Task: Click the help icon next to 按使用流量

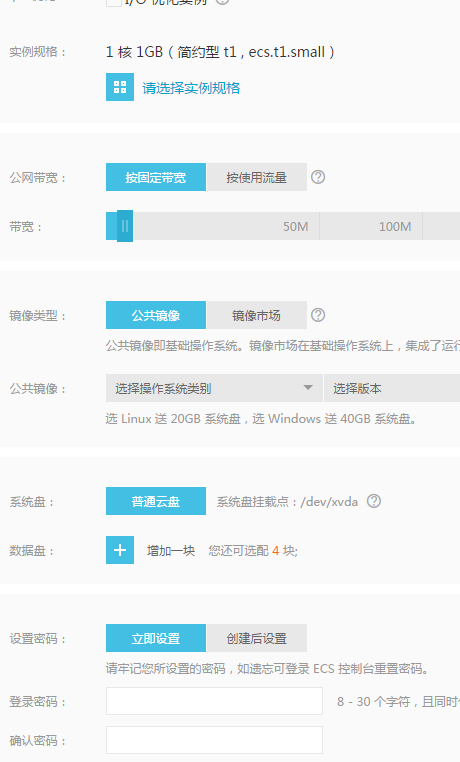Action: pyautogui.click(x=318, y=177)
